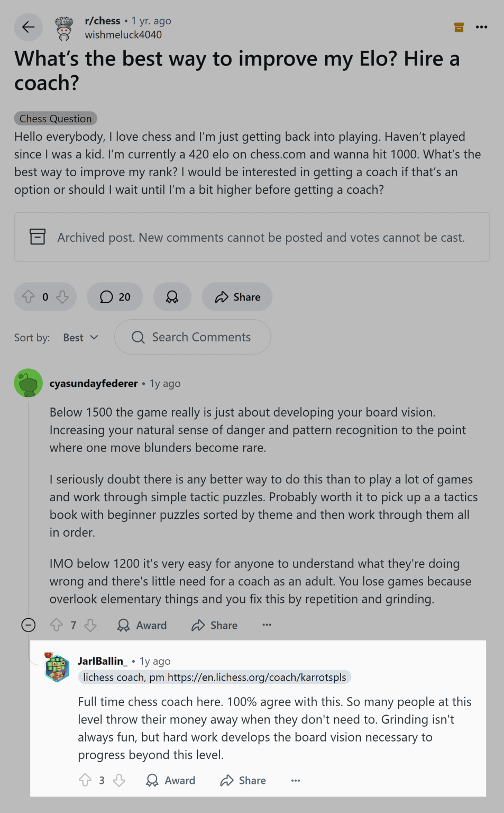Open the saved post bookmark icon

coord(458,27)
